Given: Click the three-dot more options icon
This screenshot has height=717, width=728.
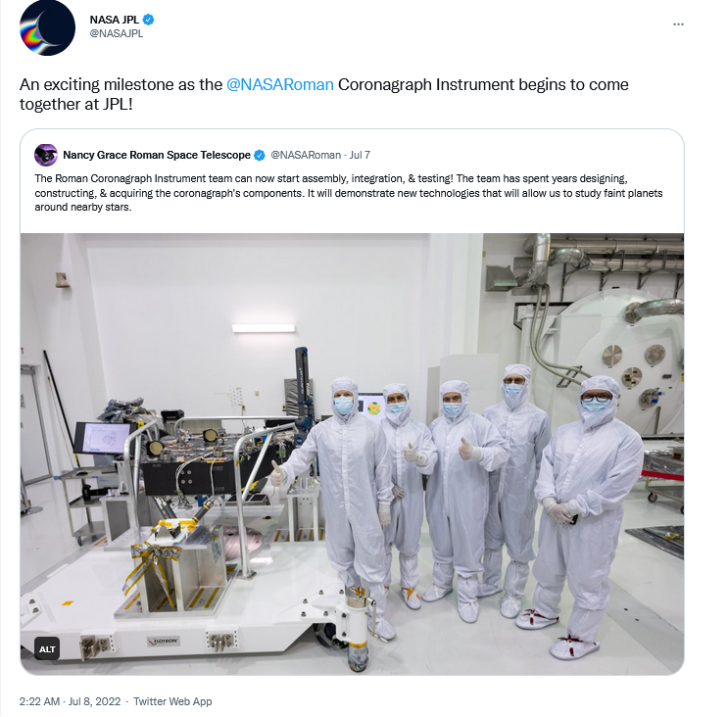Looking at the screenshot, I should (678, 24).
